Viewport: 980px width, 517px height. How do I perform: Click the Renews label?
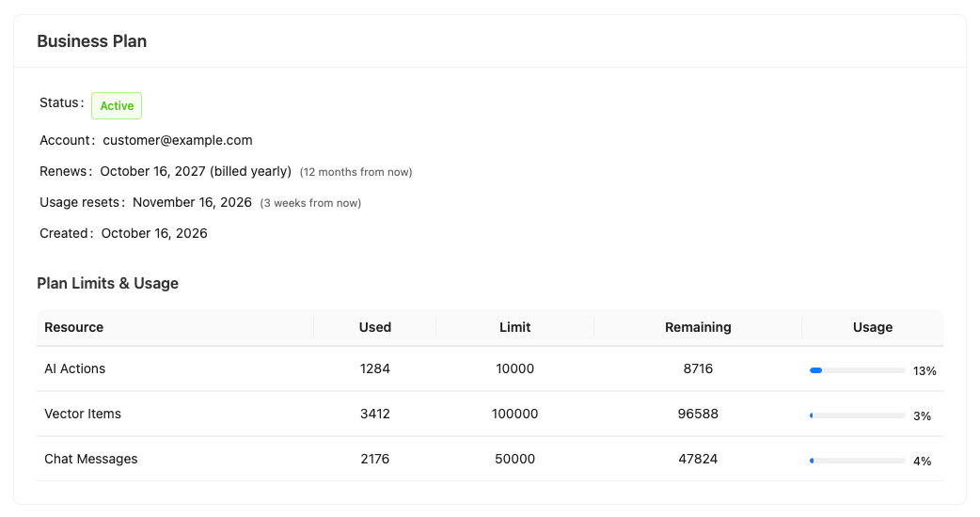pos(66,171)
